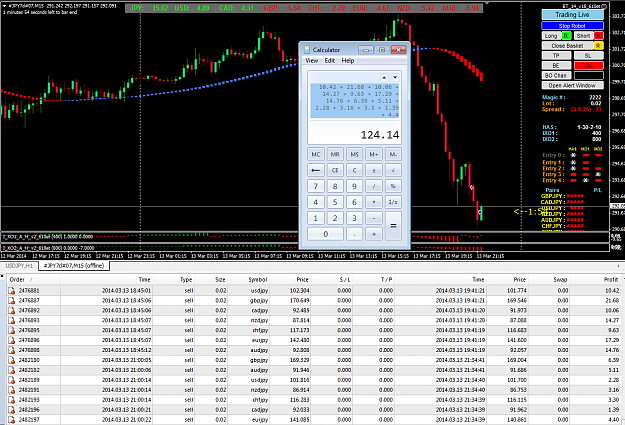The height and width of the screenshot is (425, 625).
Task: Click the MS memory store key
Action: [354, 154]
